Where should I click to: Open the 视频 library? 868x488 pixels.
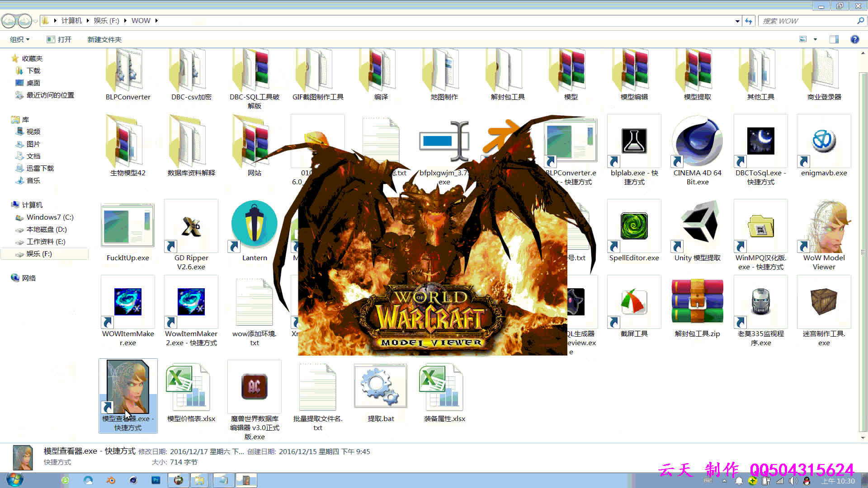33,132
